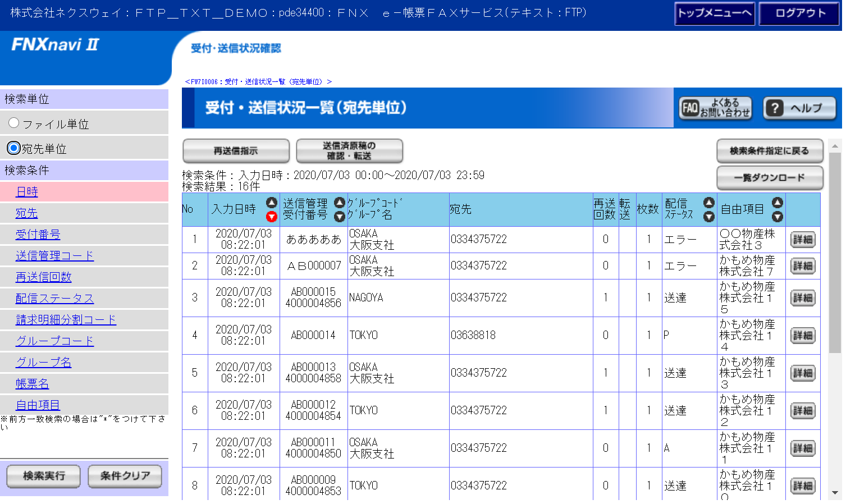
Task: Click scrollbar up arrow of the list
Action: (835, 145)
